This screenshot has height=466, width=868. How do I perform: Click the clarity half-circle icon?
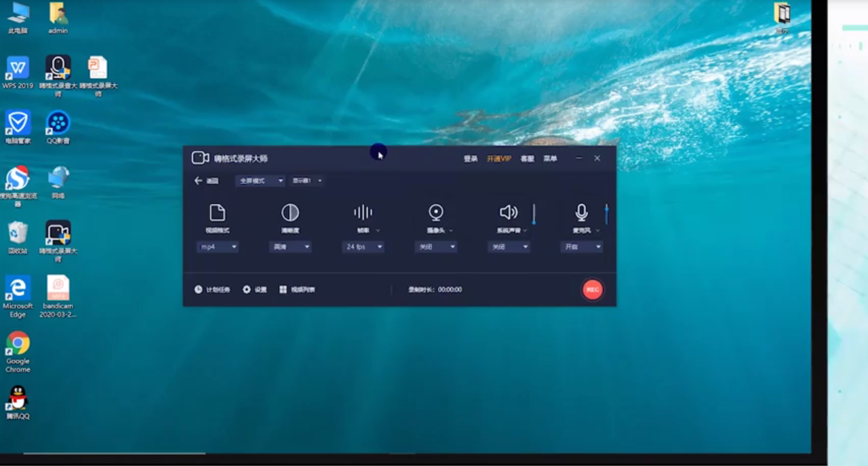click(x=290, y=213)
